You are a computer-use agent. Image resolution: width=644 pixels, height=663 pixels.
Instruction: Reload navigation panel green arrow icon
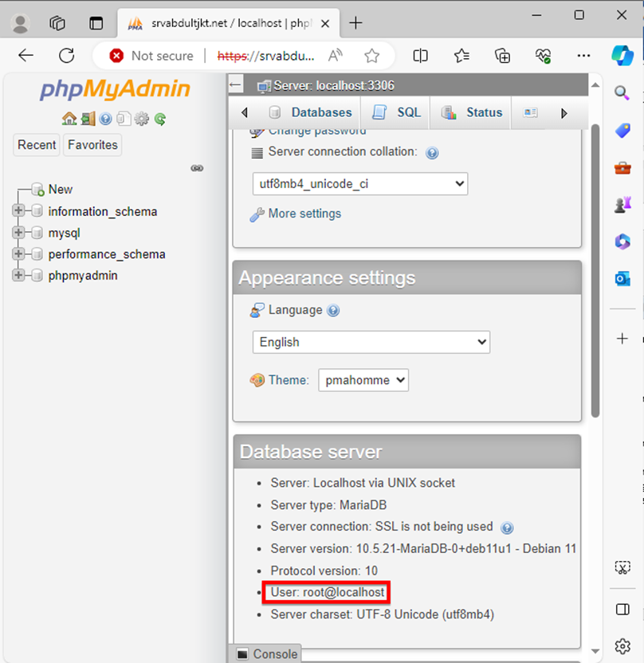pos(160,120)
